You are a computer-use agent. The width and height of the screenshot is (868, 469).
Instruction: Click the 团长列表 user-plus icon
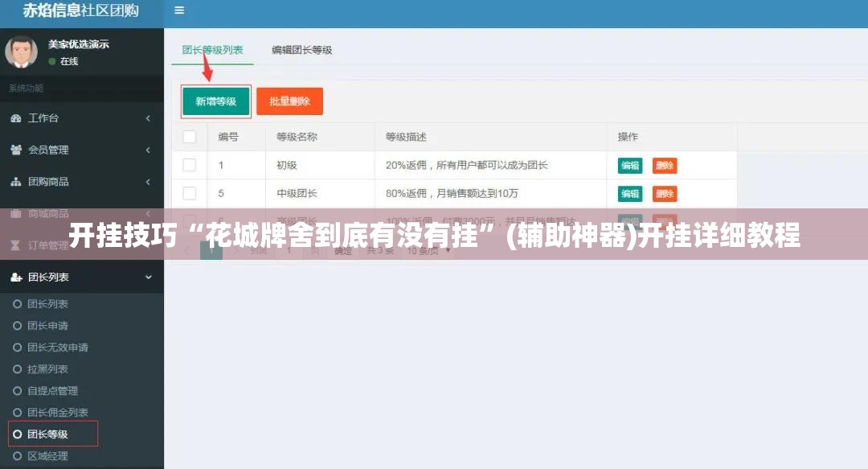tap(16, 277)
